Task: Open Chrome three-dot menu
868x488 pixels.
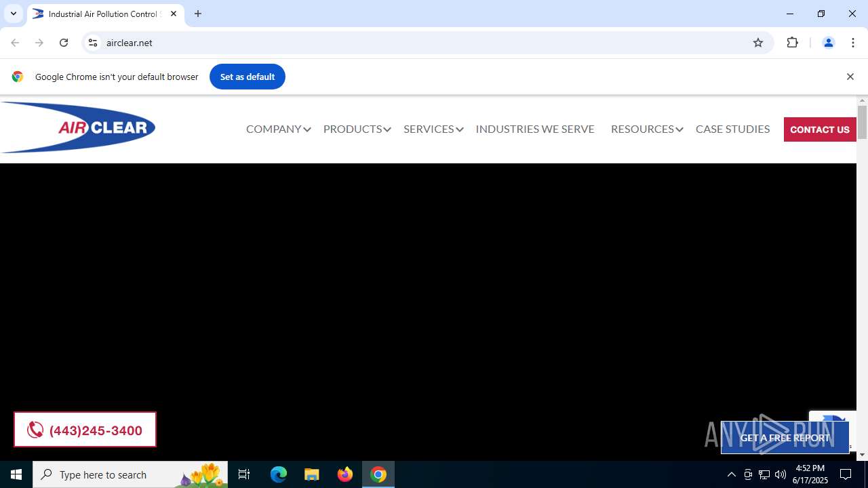Action: pyautogui.click(x=852, y=43)
